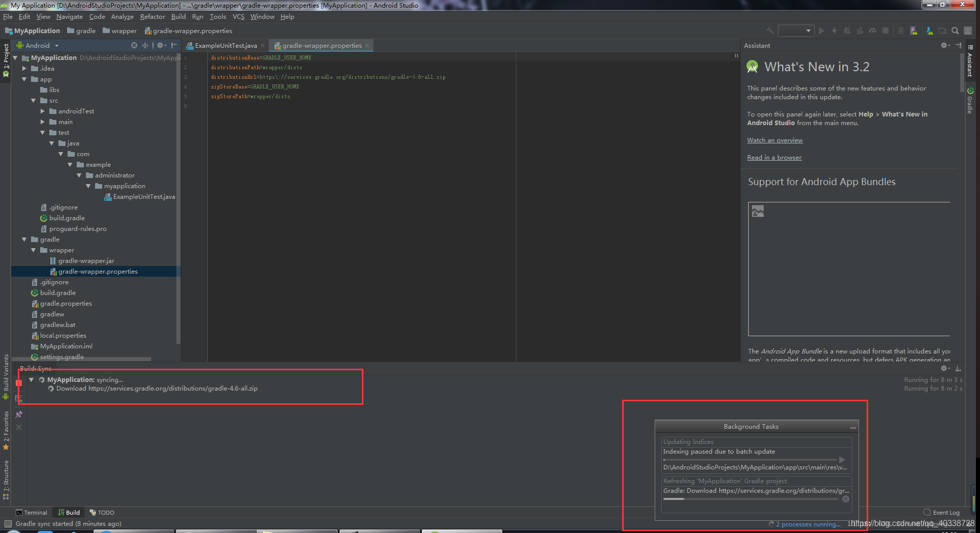The height and width of the screenshot is (533, 980).
Task: Click the scroll from source target icon
Action: [134, 45]
